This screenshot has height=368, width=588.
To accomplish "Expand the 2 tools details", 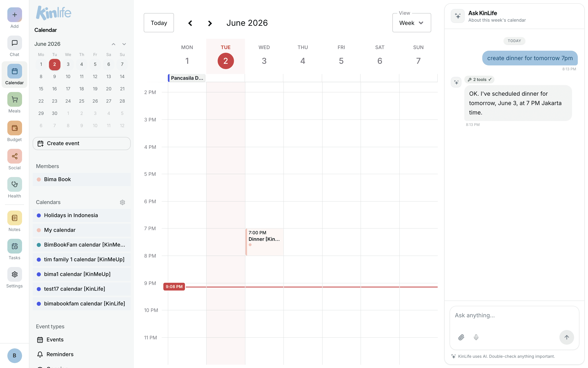I will (479, 80).
